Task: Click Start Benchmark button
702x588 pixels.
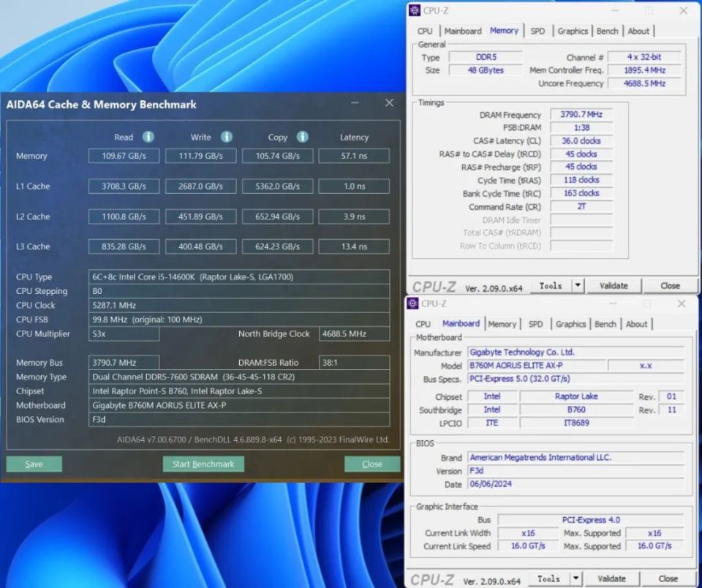Action: [203, 464]
